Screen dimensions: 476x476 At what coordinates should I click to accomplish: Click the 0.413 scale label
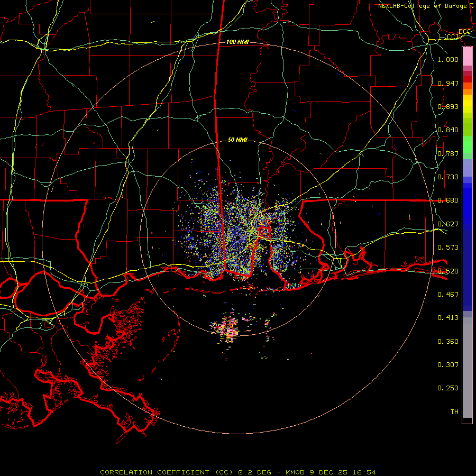point(448,318)
